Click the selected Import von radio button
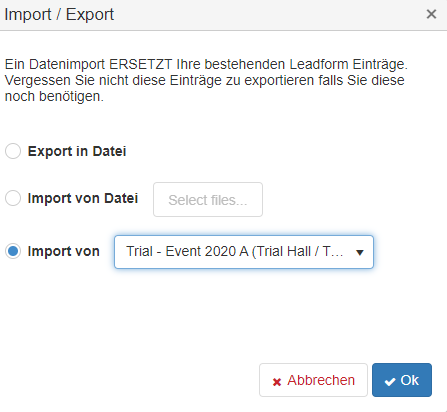This screenshot has height=412, width=447. point(13,251)
